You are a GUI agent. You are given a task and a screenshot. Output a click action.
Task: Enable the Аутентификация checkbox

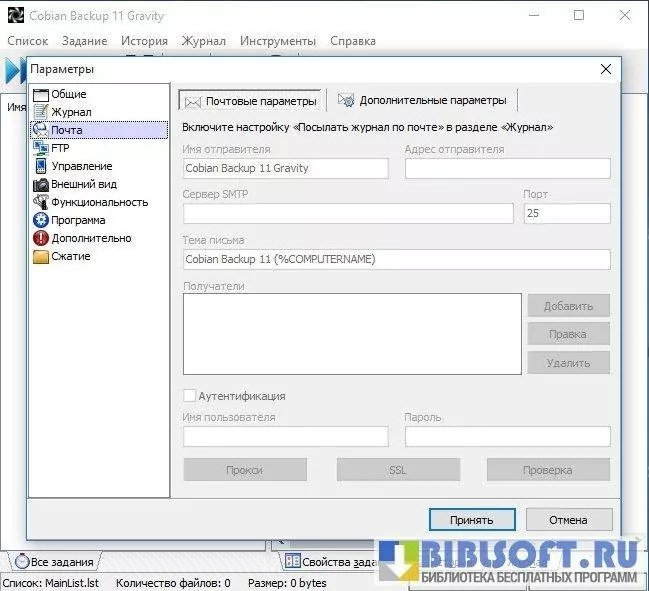pos(190,396)
